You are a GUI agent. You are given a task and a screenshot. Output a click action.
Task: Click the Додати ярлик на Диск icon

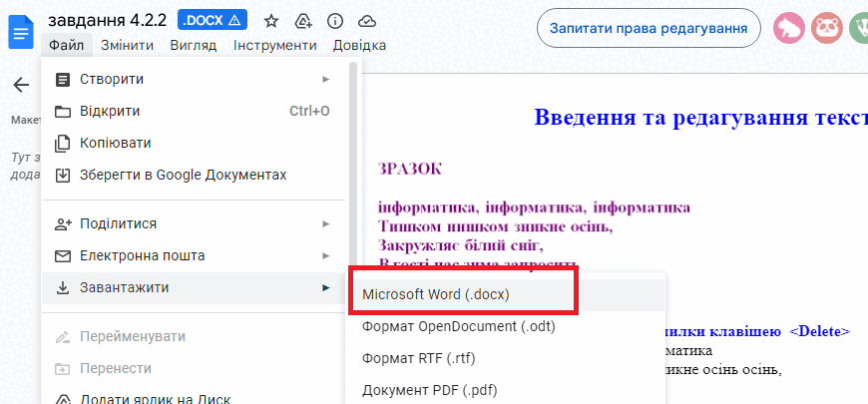click(x=63, y=400)
